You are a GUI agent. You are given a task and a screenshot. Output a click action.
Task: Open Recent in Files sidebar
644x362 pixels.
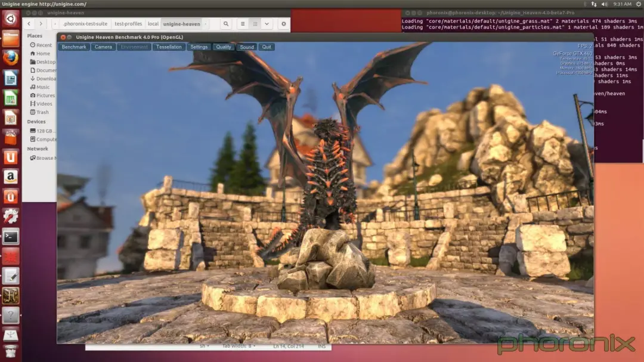tap(41, 45)
